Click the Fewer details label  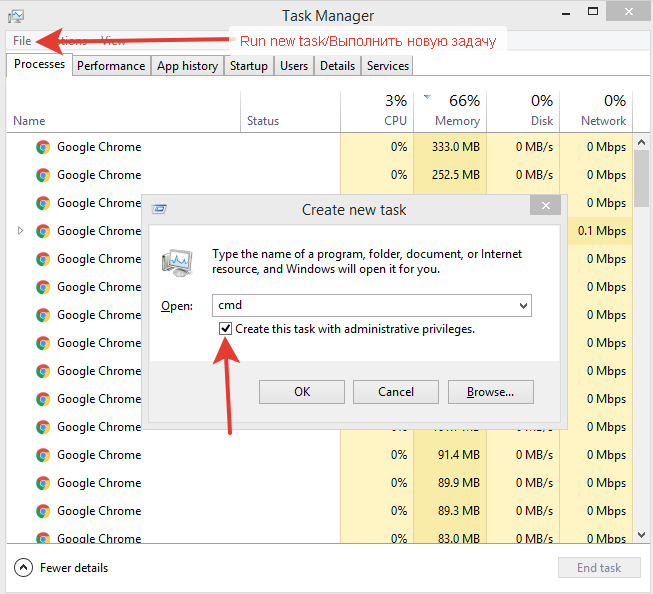(74, 568)
